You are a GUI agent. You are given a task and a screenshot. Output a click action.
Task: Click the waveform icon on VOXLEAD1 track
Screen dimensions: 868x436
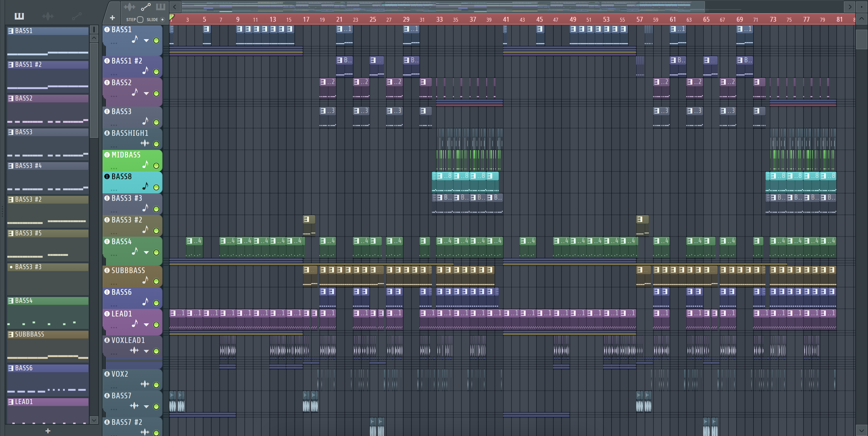click(x=134, y=350)
